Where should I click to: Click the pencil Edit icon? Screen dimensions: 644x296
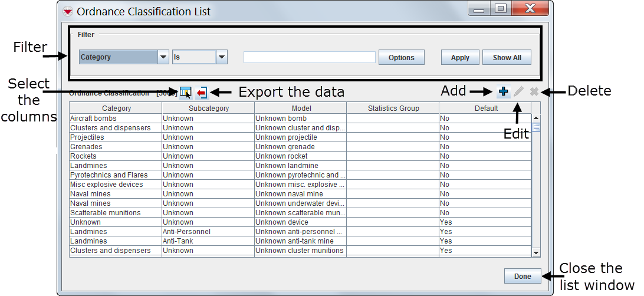518,91
